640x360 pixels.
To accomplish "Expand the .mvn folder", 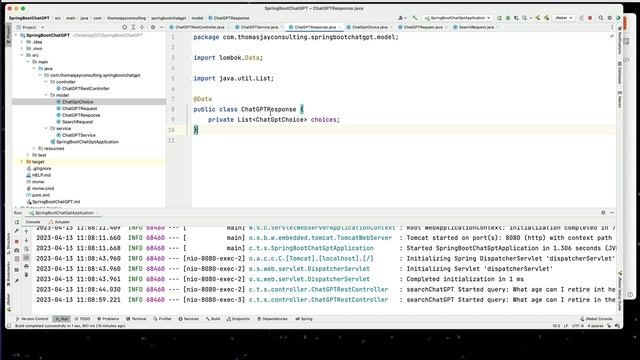I will click(22, 49).
